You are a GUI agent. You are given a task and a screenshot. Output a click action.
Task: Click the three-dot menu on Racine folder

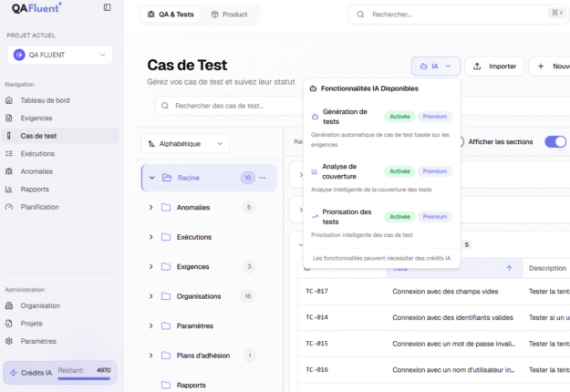[263, 178]
